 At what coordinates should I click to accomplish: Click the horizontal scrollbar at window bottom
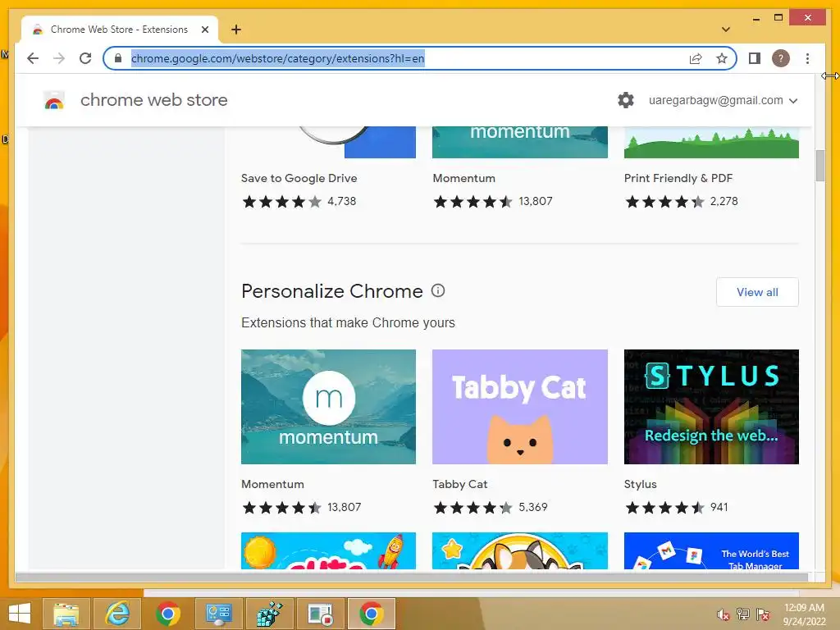point(412,577)
